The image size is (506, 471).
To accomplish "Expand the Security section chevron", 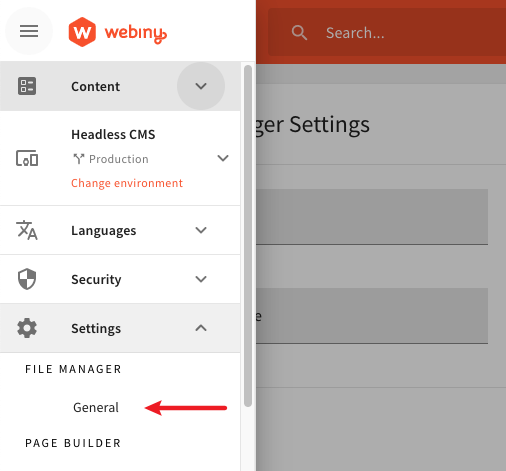I will tap(201, 279).
